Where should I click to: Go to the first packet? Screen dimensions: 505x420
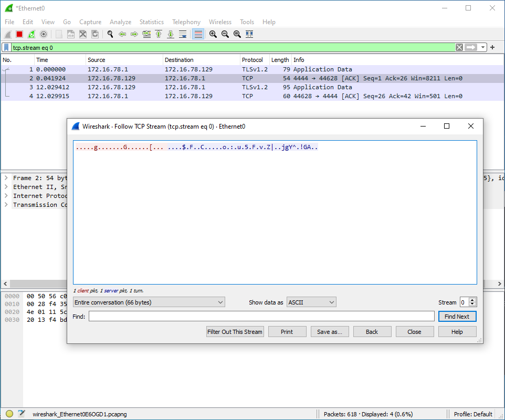click(x=159, y=34)
